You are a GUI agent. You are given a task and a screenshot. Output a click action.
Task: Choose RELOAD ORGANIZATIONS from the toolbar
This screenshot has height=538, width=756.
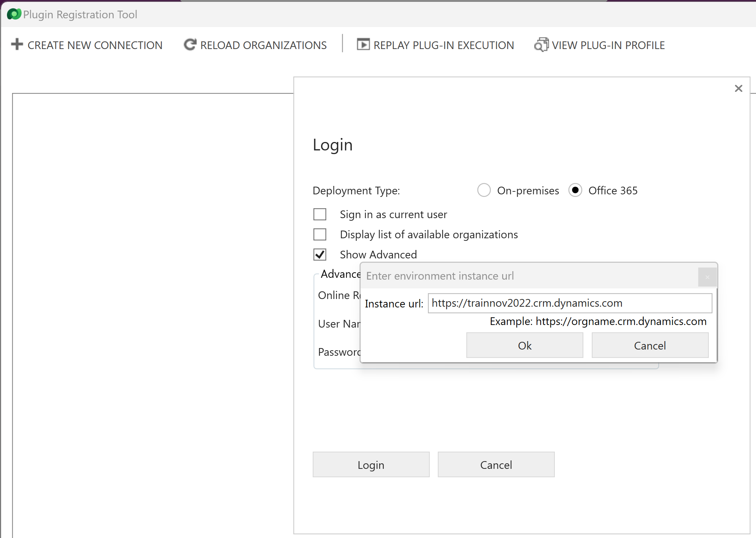[x=263, y=45]
